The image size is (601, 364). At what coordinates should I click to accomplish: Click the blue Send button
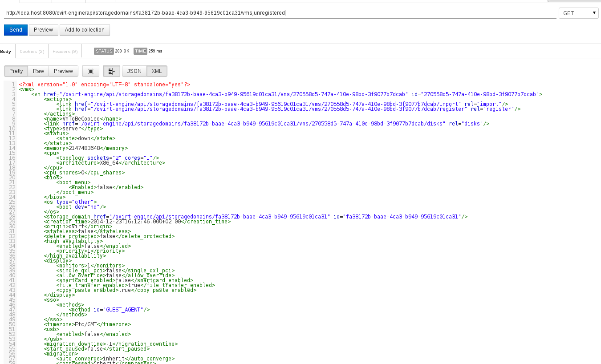pyautogui.click(x=16, y=29)
